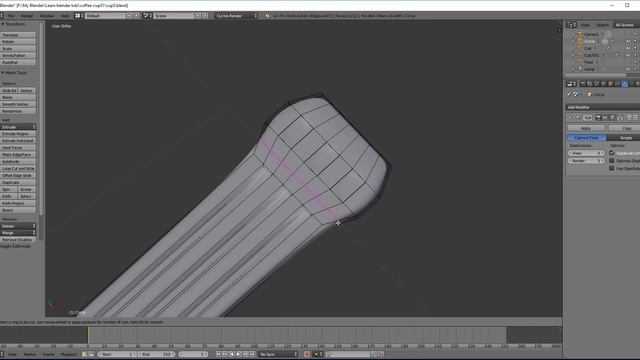Image resolution: width=640 pixels, height=360 pixels.
Task: Click the Duplicate button in Mesh Tools
Action: (x=18, y=182)
